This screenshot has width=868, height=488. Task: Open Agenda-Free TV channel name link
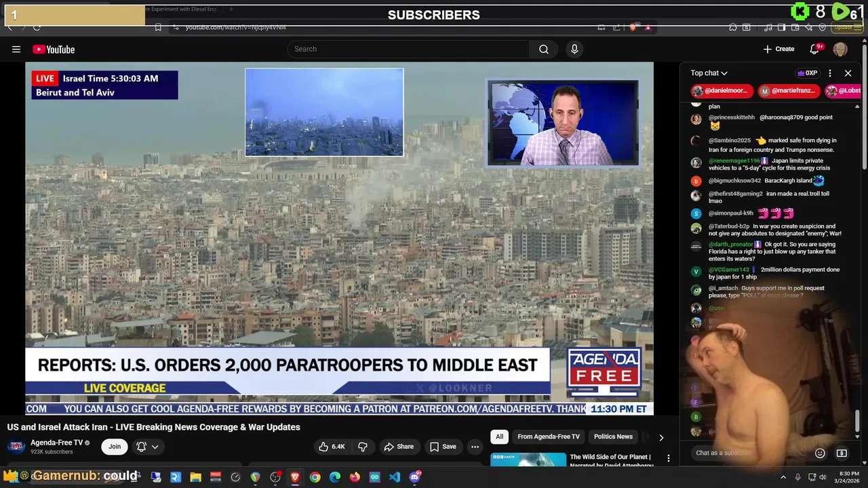56,443
